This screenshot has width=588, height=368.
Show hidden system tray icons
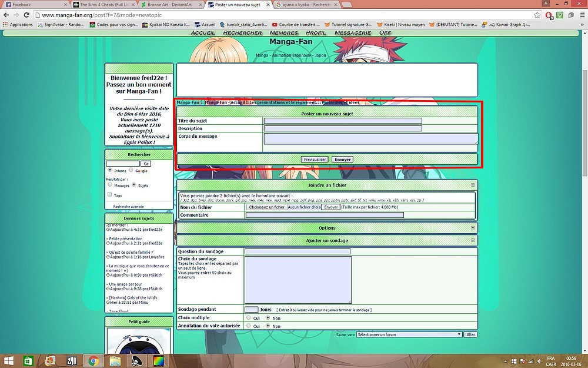[506, 362]
